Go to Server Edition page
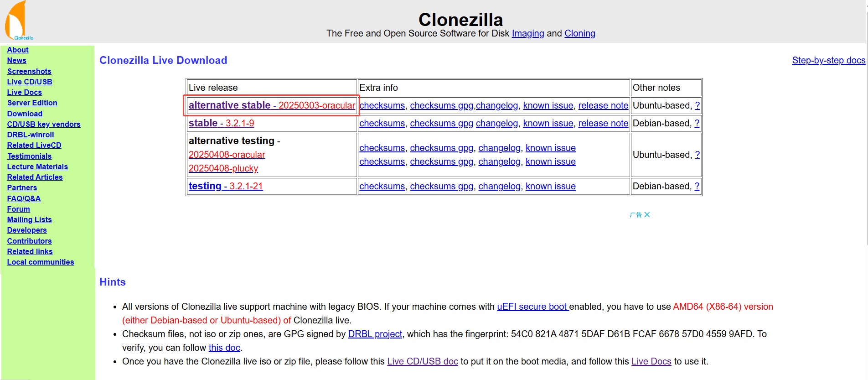The height and width of the screenshot is (380, 868). 32,103
